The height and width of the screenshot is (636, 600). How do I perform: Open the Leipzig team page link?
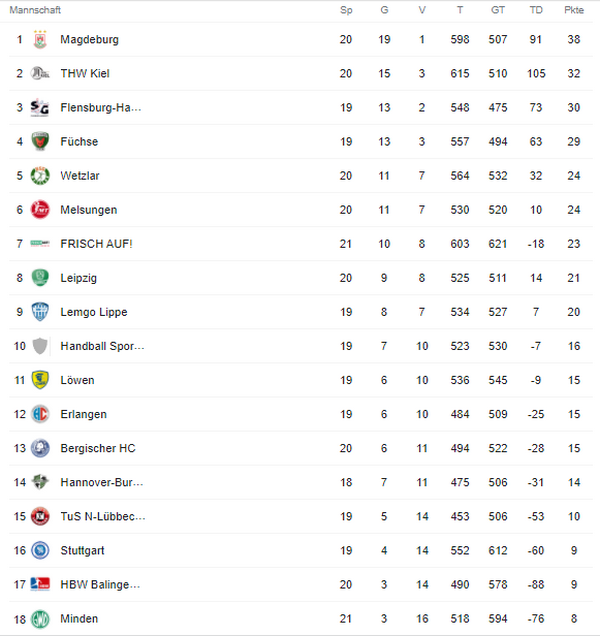point(78,278)
